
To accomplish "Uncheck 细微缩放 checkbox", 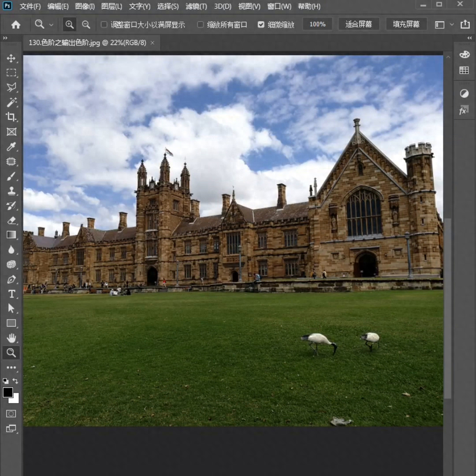I will 261,24.
